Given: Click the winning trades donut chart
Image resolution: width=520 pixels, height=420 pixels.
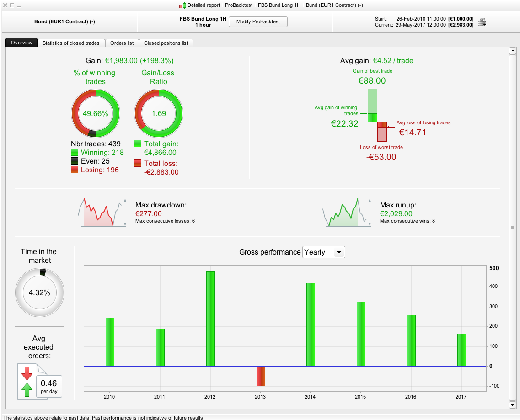Looking at the screenshot, I should coord(96,113).
